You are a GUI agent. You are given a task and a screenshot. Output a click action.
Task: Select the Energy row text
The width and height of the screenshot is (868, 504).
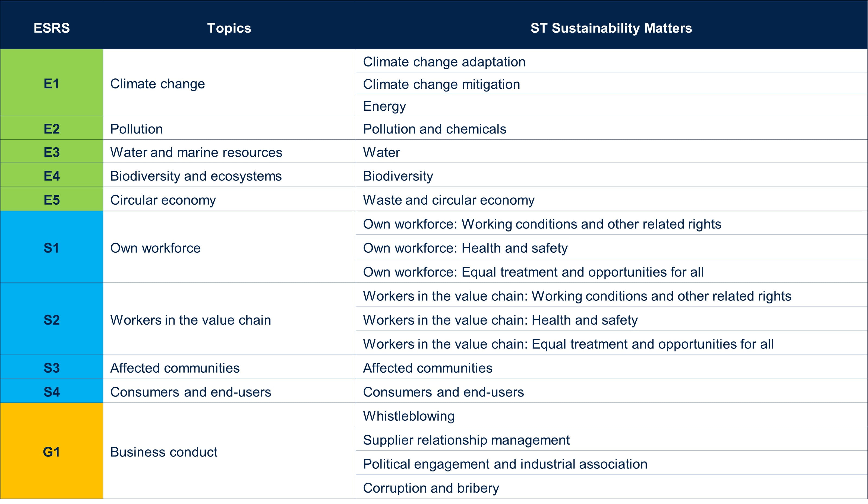click(x=384, y=106)
